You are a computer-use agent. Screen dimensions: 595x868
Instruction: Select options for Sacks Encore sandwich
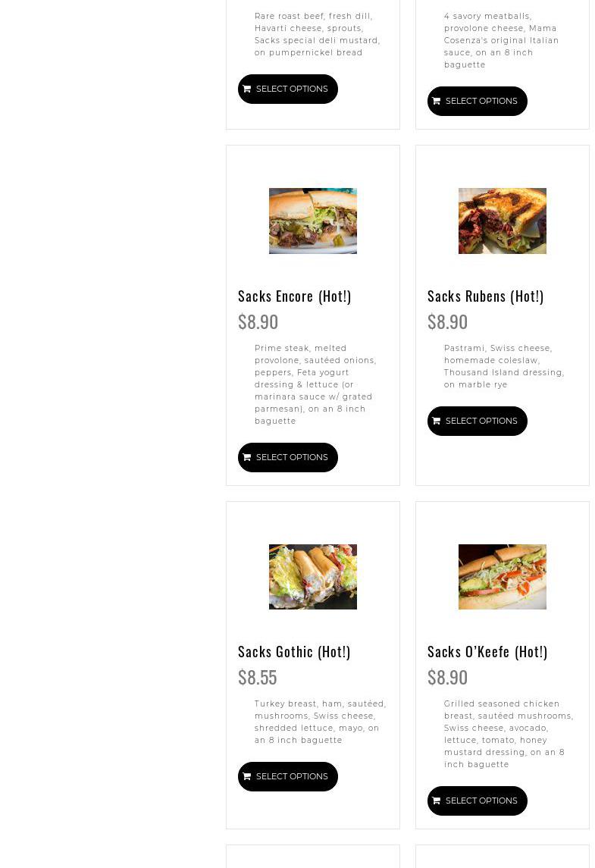(x=288, y=458)
